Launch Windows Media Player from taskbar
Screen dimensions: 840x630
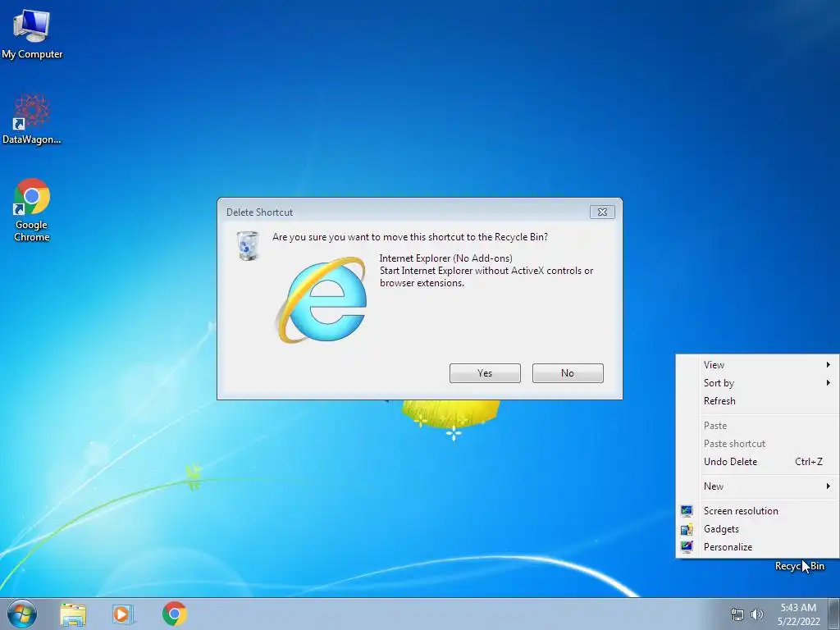click(123, 614)
